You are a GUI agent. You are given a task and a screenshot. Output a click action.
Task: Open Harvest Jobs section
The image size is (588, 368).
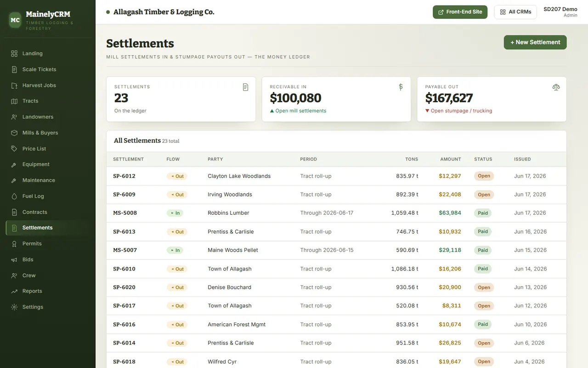click(48, 86)
